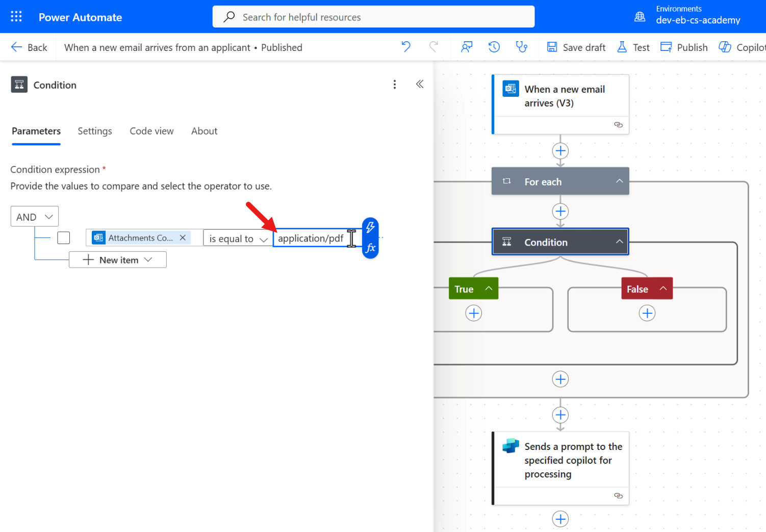Click the Publish button
This screenshot has height=532, width=766.
(684, 47)
